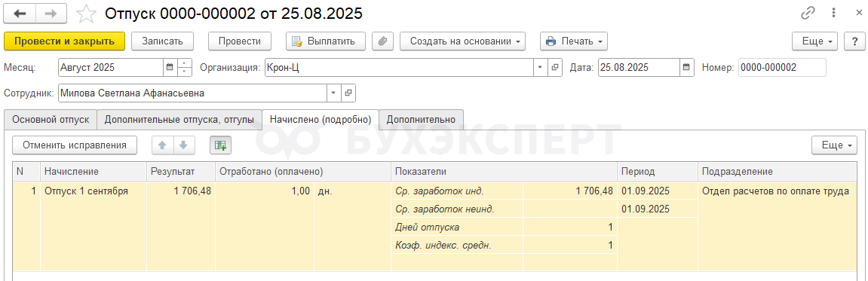Click the Отработано (оплачено) column header
Image resolution: width=868 pixels, height=281 pixels.
click(303, 172)
